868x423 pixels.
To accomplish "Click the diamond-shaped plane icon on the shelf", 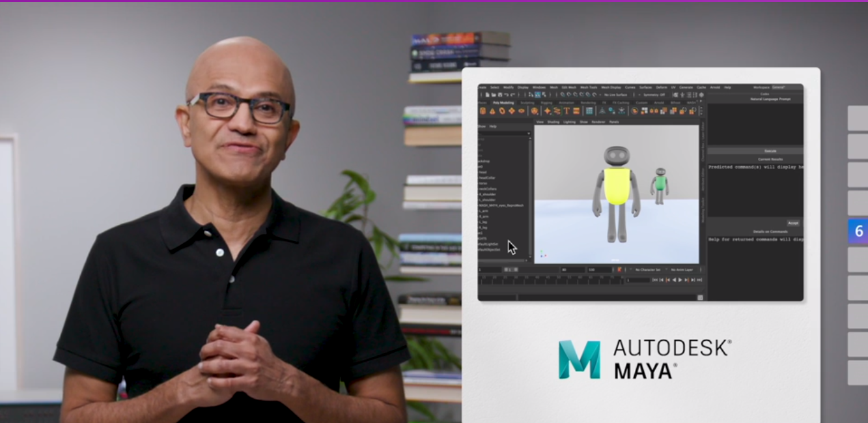I will pyautogui.click(x=512, y=111).
